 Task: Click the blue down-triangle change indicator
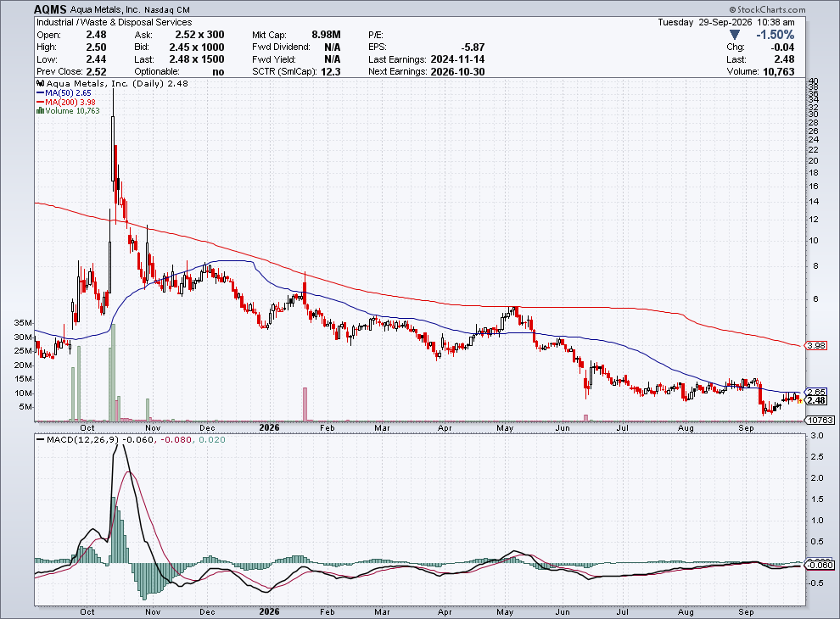pyautogui.click(x=735, y=35)
